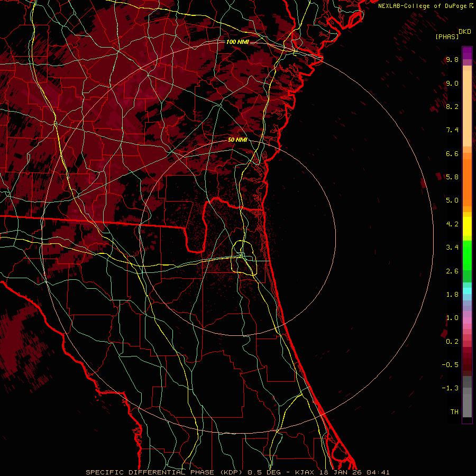This screenshot has height=476, width=476.
Task: Click the 0.5 DEG elevation text
Action: (263, 472)
